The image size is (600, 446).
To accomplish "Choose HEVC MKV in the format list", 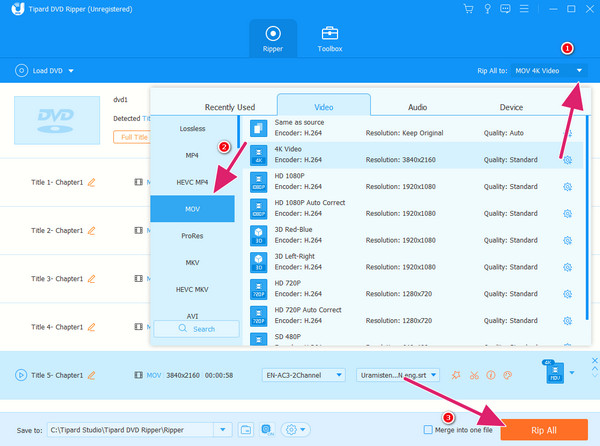I will pyautogui.click(x=192, y=290).
